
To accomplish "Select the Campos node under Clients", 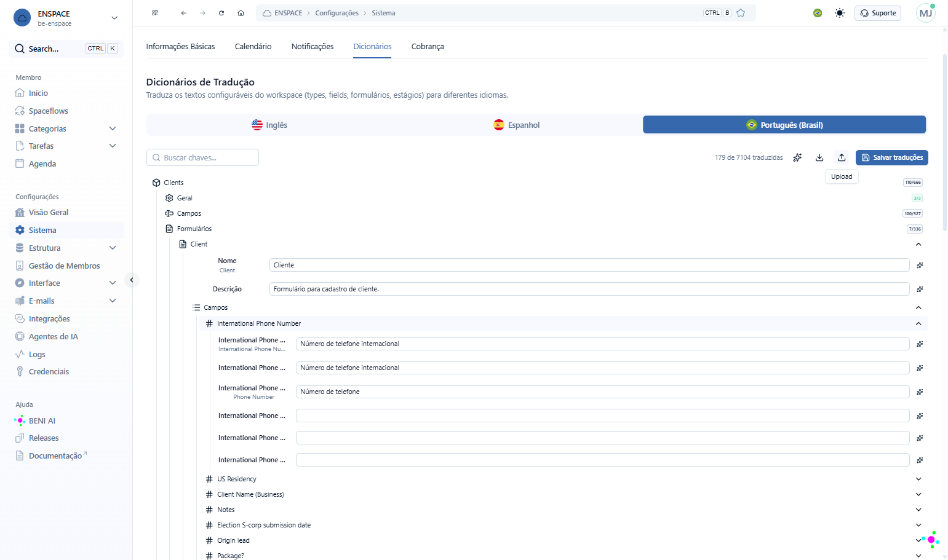I will pyautogui.click(x=189, y=213).
